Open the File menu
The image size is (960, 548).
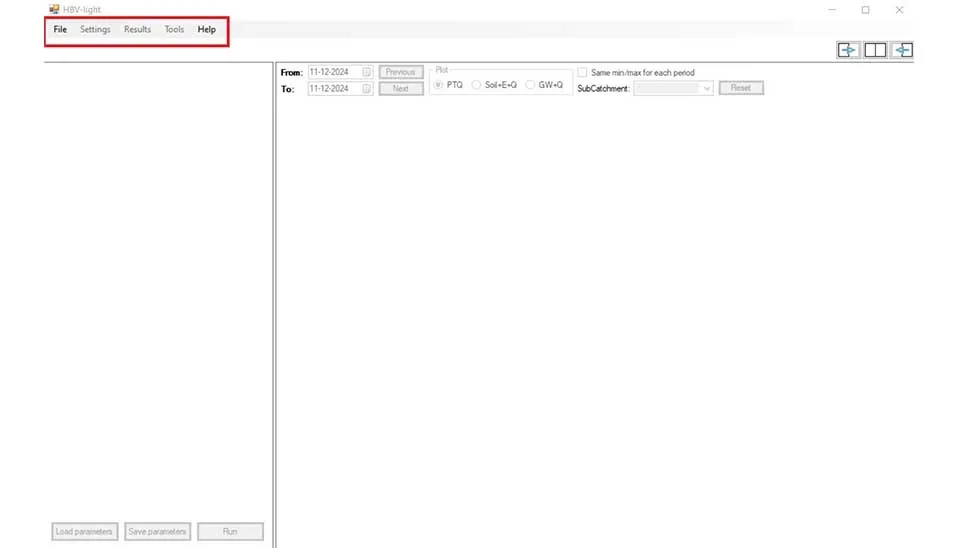tap(60, 30)
